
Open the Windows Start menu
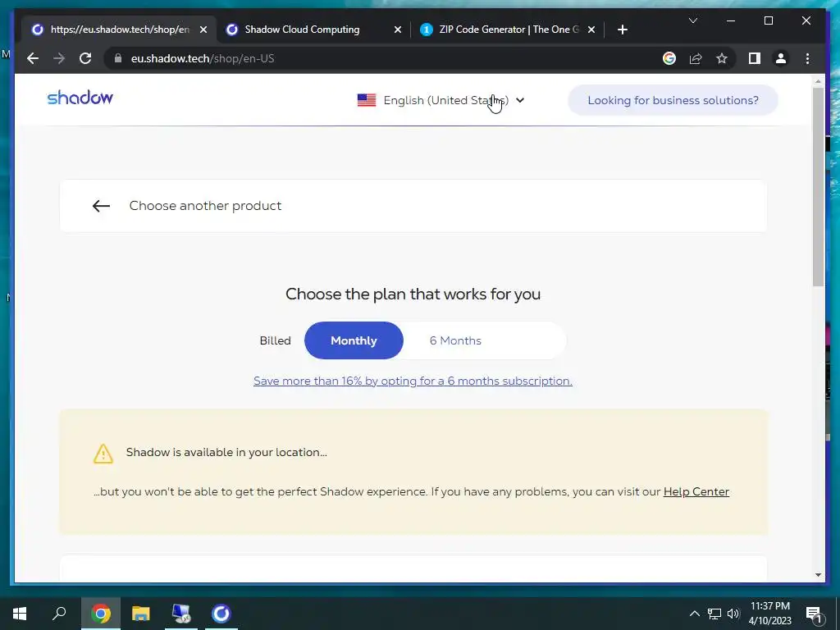click(20, 614)
